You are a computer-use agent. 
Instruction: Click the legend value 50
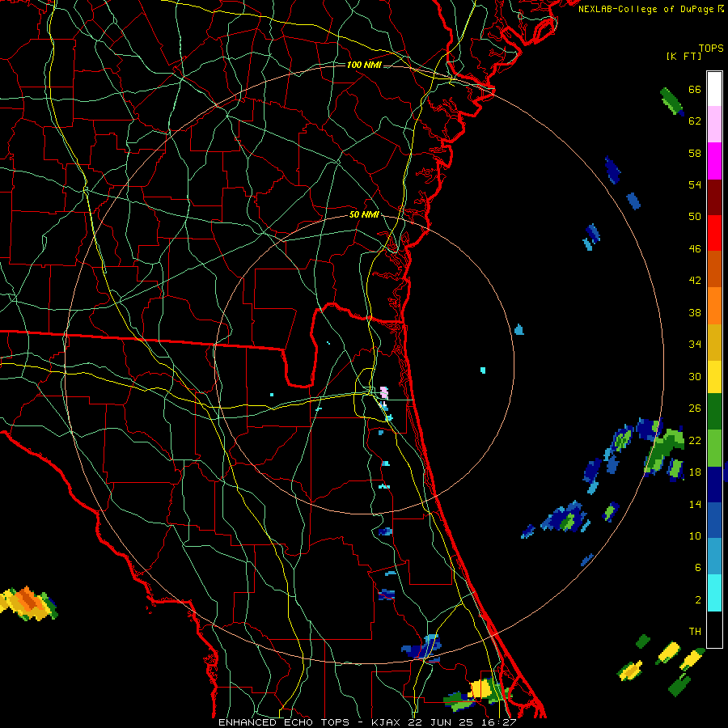click(695, 217)
